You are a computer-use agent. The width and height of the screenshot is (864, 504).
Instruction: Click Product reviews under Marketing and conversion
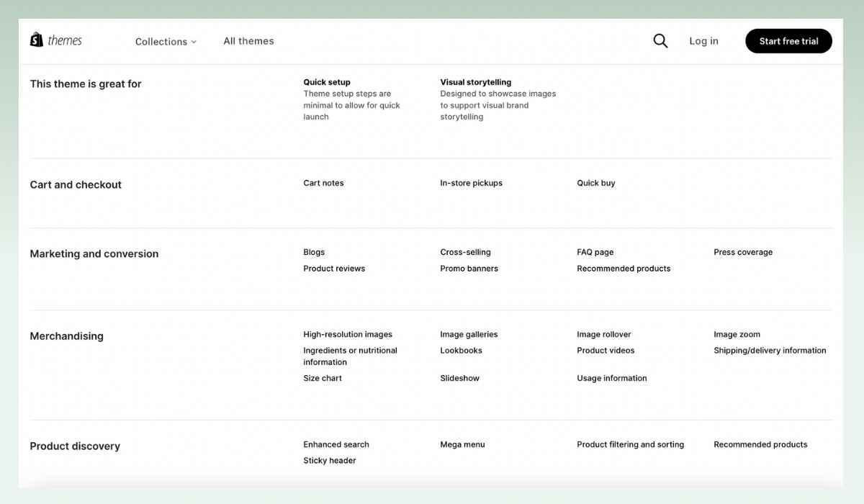pyautogui.click(x=334, y=268)
